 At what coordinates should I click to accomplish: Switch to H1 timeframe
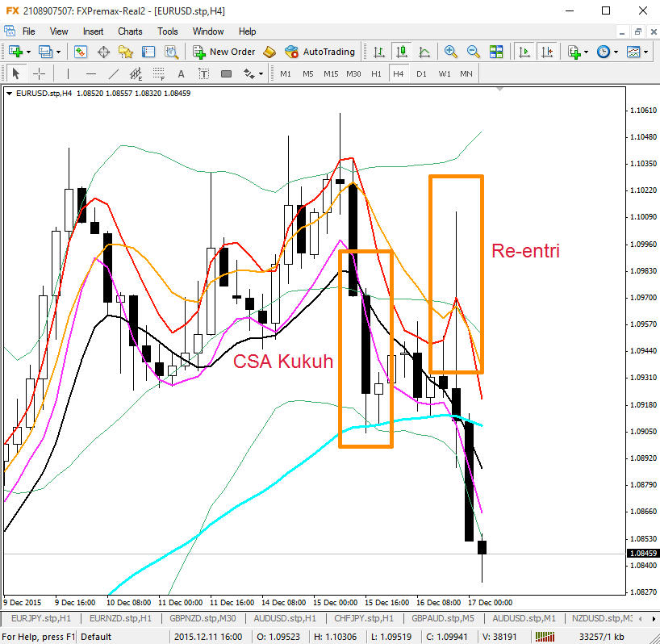click(x=376, y=74)
